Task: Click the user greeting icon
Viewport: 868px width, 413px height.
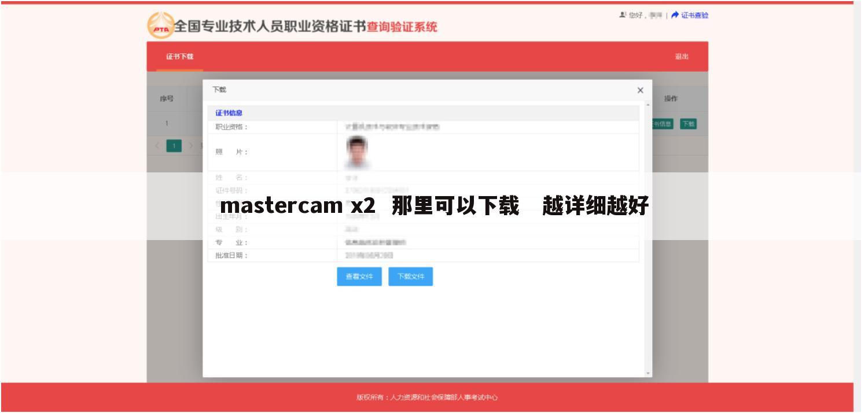Action: (623, 15)
